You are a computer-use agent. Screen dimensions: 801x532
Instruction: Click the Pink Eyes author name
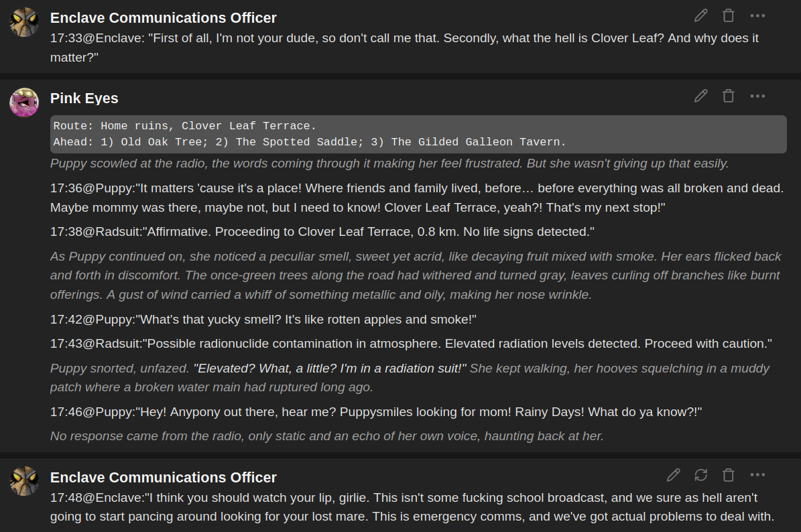point(84,98)
